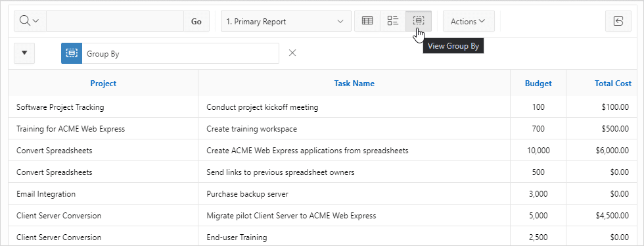The width and height of the screenshot is (644, 246).
Task: Open the Primary Report saved reports dropdown
Action: (286, 22)
